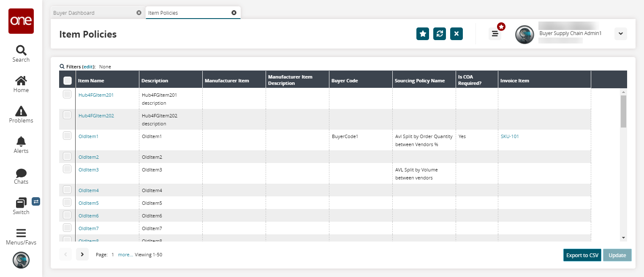Check the Hub4FGItem201 row checkbox
Image resolution: width=644 pixels, height=277 pixels.
click(x=67, y=95)
